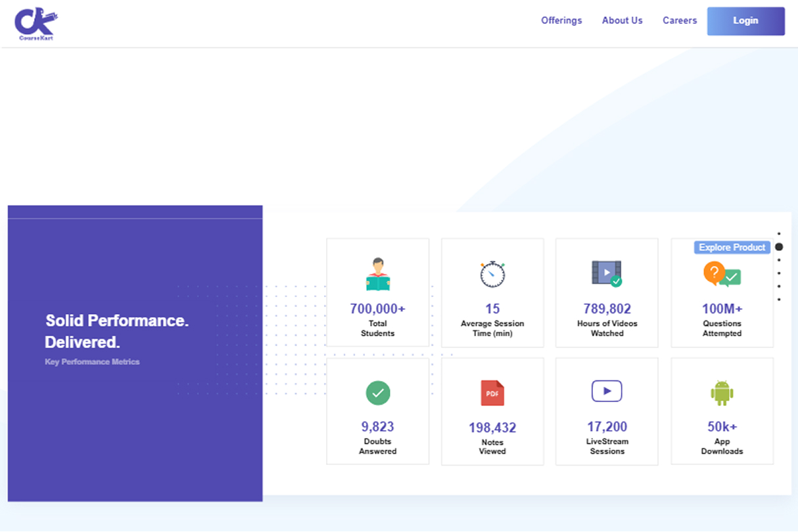Select the "App Downloads" label

pos(722,447)
